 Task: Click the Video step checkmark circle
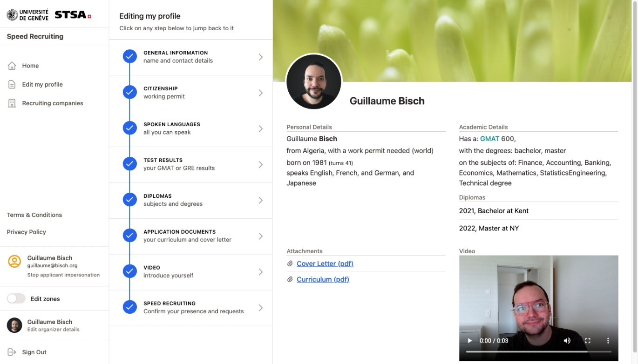(x=129, y=271)
